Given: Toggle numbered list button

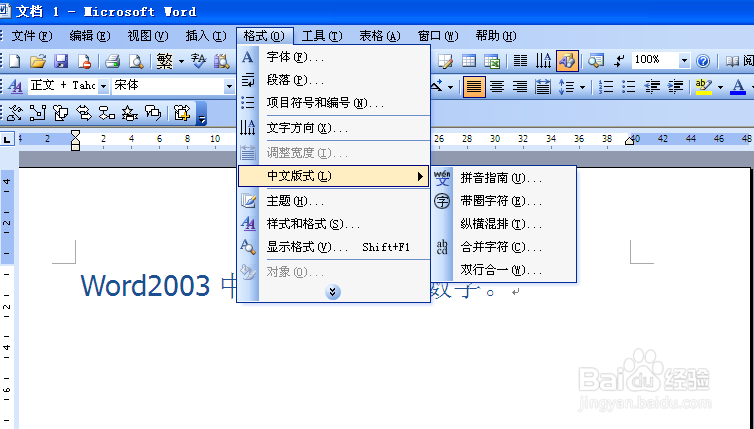Looking at the screenshot, I should (606, 87).
